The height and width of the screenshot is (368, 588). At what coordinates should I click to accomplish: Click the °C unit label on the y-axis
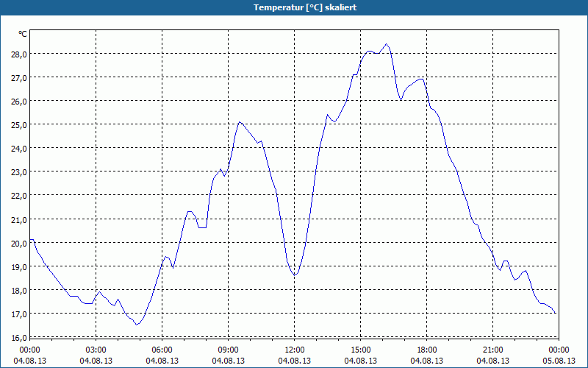pyautogui.click(x=23, y=34)
